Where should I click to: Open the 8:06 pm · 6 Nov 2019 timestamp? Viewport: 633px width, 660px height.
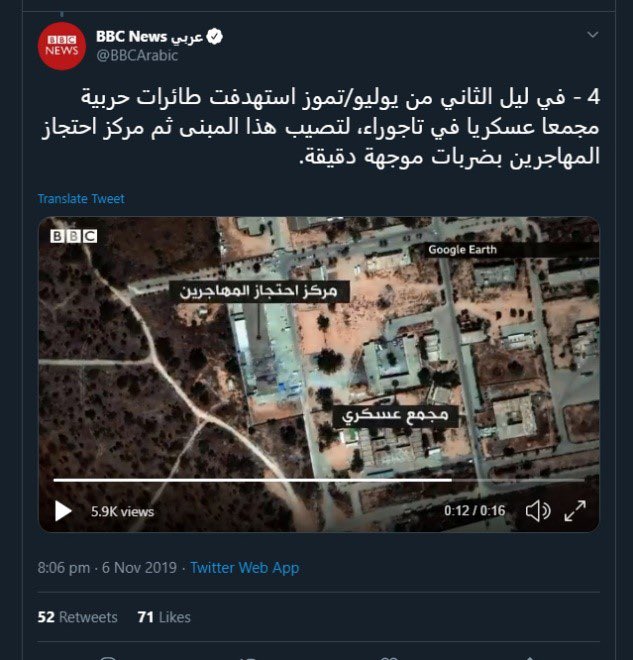pos(107,568)
